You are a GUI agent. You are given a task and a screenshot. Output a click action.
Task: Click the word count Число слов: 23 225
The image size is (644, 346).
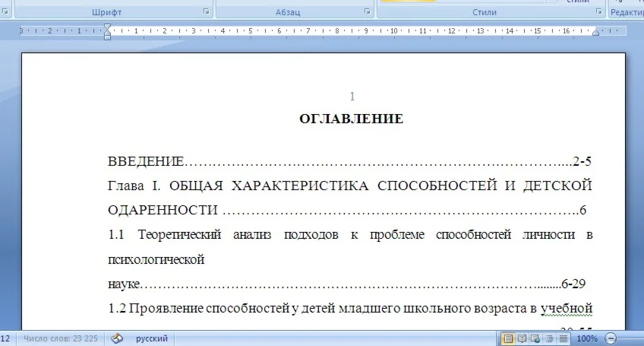[x=61, y=338]
